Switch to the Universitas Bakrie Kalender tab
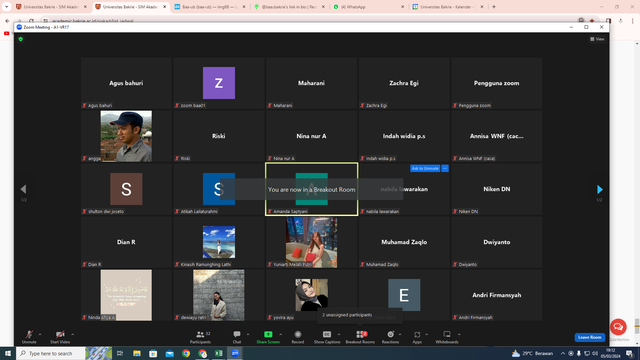Image resolution: width=640 pixels, height=360 pixels. point(448,7)
